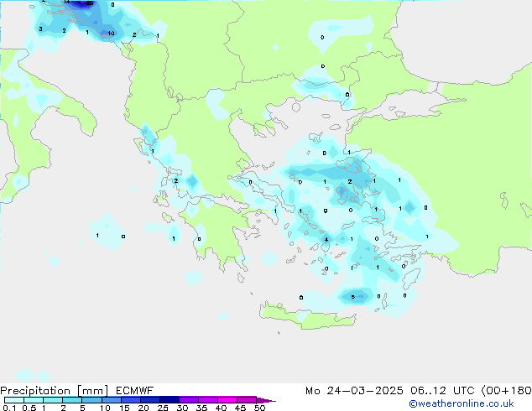Pick the 10–15 mm legend color swatch
Screen dimensions: 532x411
click(x=111, y=400)
